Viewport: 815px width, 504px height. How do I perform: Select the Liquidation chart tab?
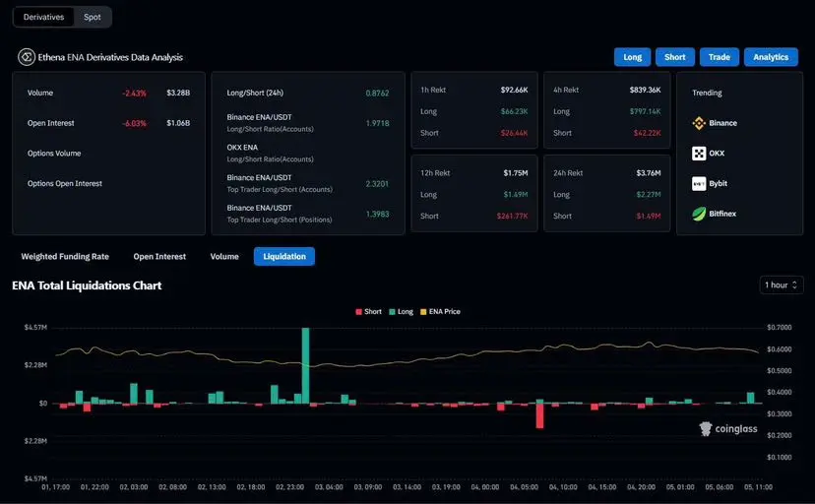[x=284, y=256]
